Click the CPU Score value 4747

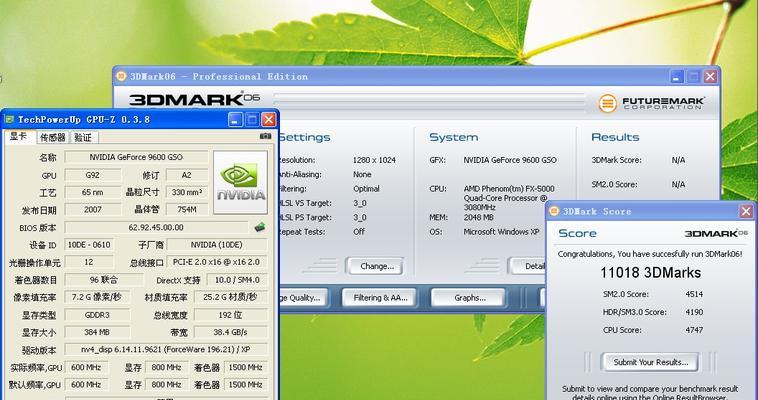[694, 330]
